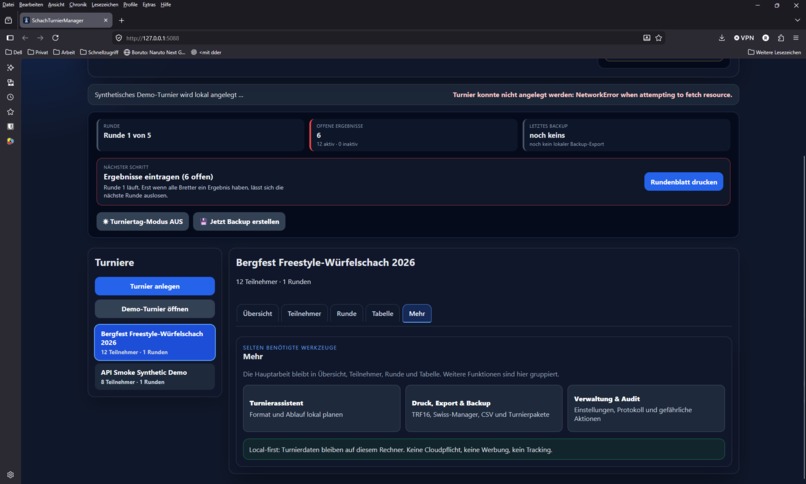Click Turnier anlegen button
The width and height of the screenshot is (806, 484).
point(155,286)
